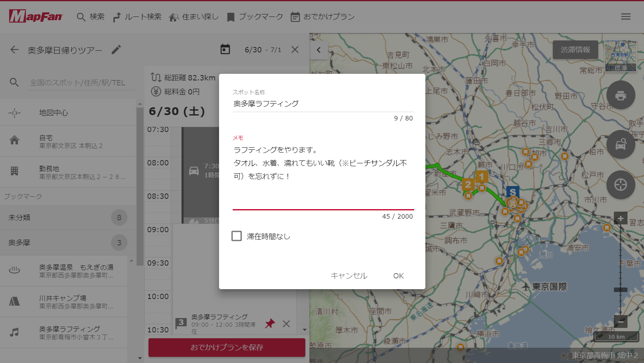Click the campsite tent icon
Image resolution: width=644 pixels, height=363 pixels.
[x=14, y=302]
